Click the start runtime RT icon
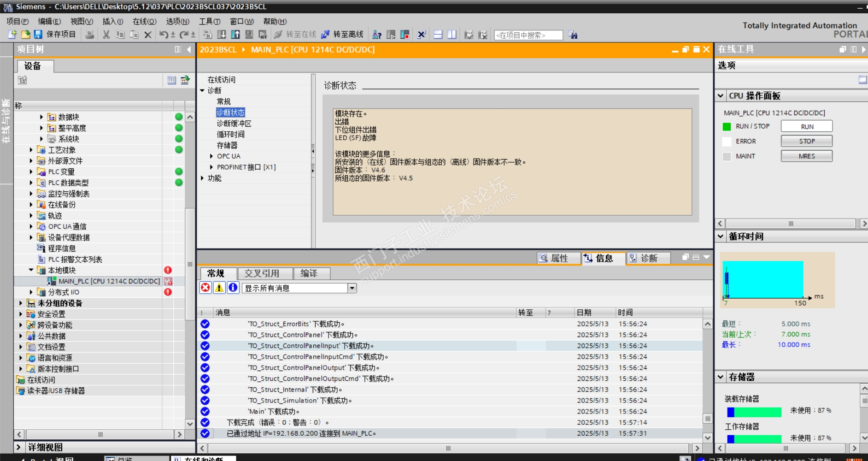Image resolution: width=868 pixels, height=461 pixels. point(263,35)
